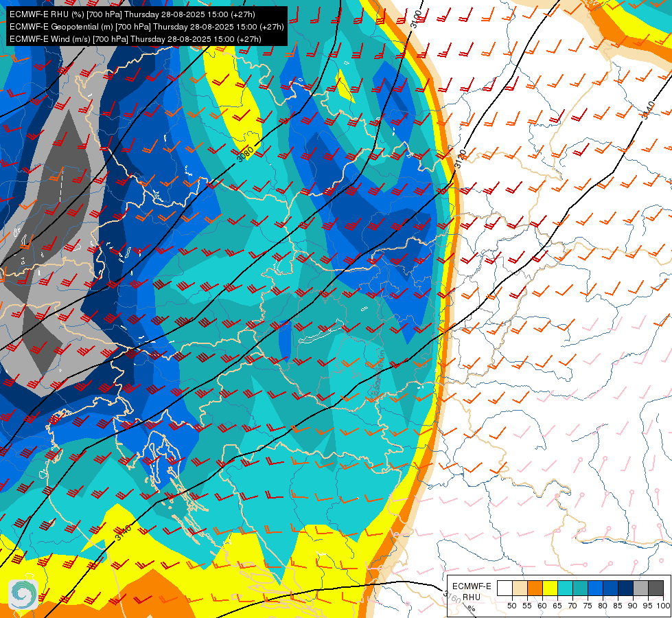672x618 pixels.
Task: Select the dark gray 95–100 legend swatch
Action: coord(656,588)
